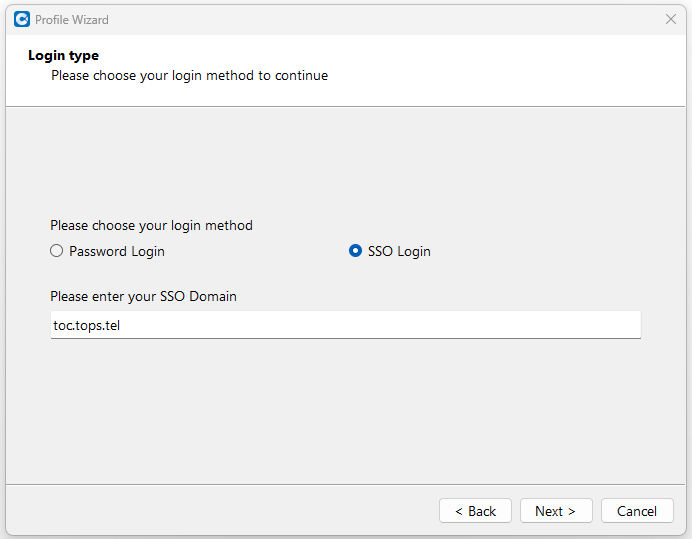
Task: Click 'Please choose your login method to continue' subtitle
Action: click(x=189, y=75)
